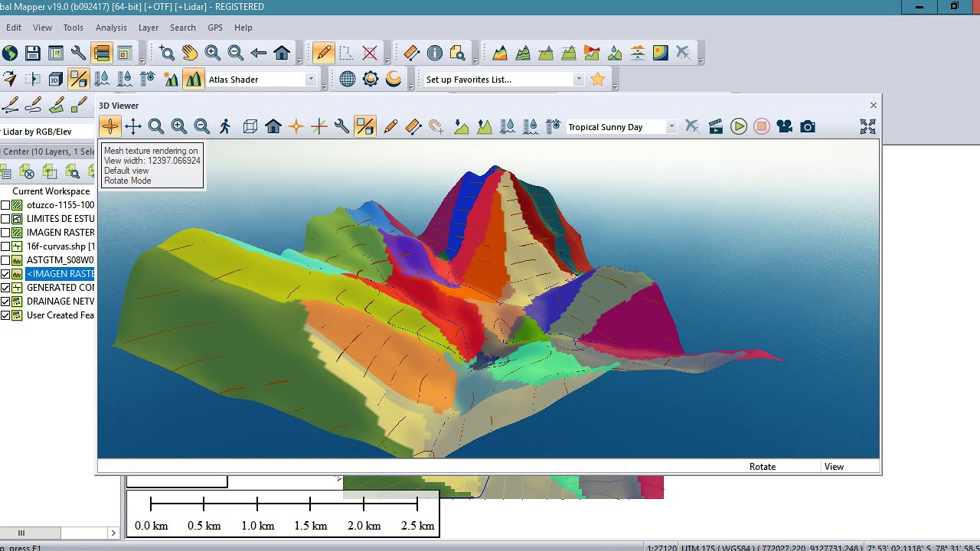Screen dimensions: 980x551
Task: Select walk mode in 3D Viewer
Action: click(x=225, y=127)
